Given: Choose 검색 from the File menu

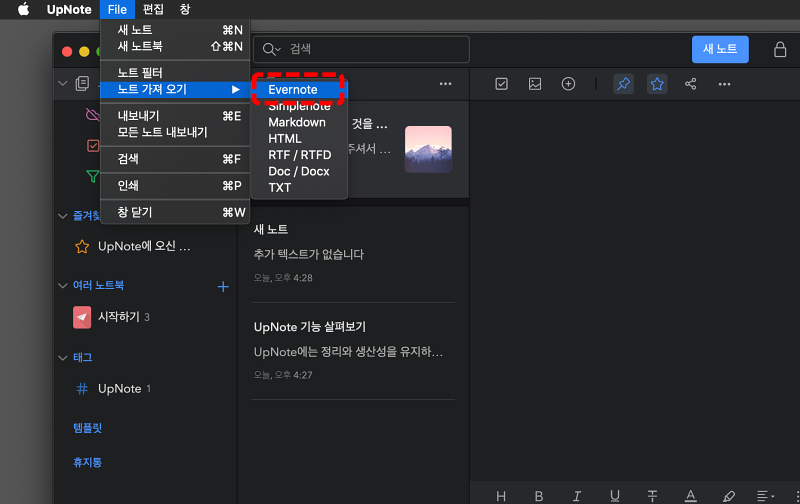Looking at the screenshot, I should coord(175,159).
